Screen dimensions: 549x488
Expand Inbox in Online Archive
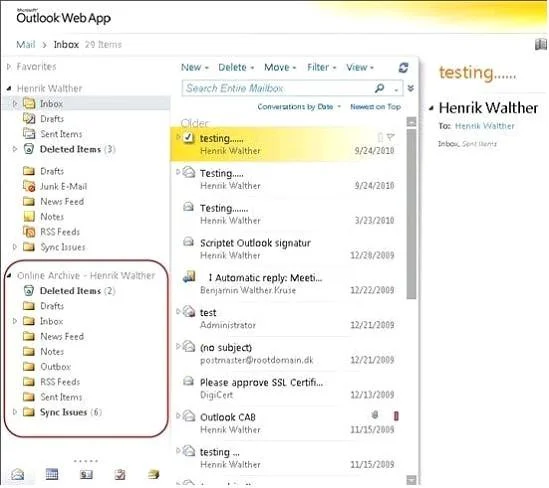coord(15,321)
